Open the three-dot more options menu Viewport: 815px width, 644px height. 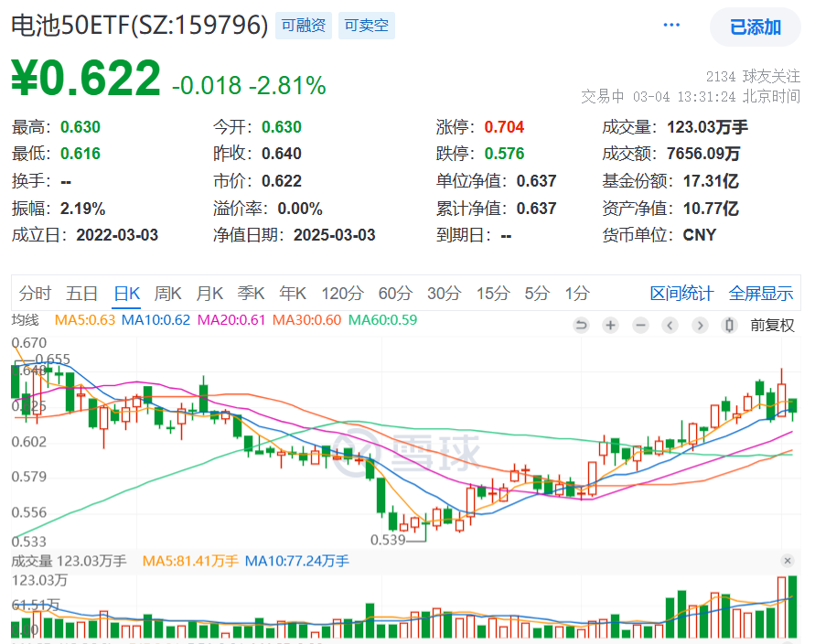672,25
